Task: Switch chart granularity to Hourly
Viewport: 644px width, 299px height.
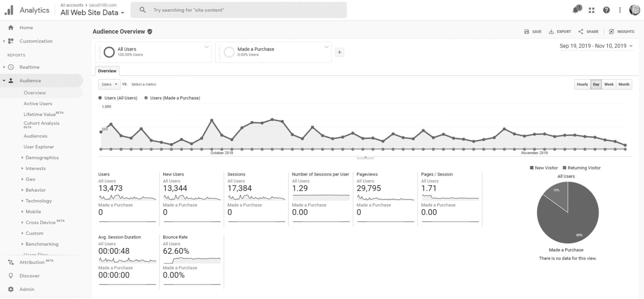Action: pyautogui.click(x=582, y=84)
